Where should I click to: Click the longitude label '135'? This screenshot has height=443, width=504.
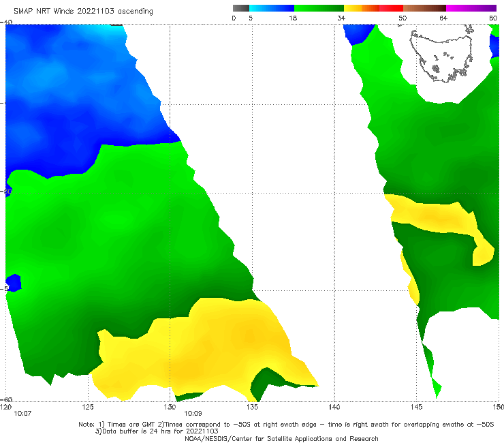coord(252,407)
